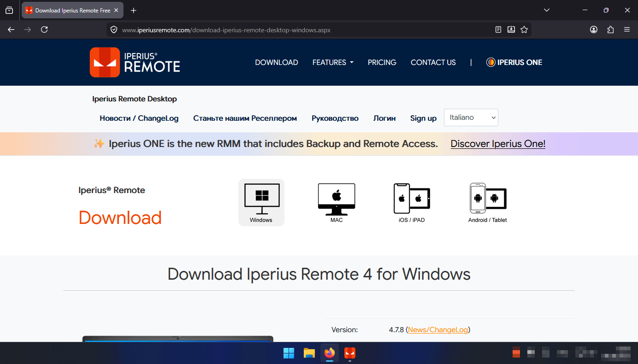Click the Download Iperius Remote 4 for Windows heading
The width and height of the screenshot is (638, 364).
click(x=319, y=274)
